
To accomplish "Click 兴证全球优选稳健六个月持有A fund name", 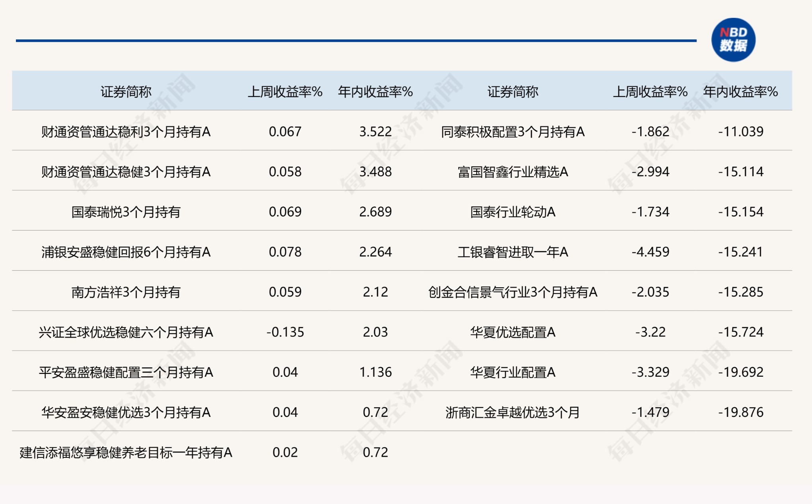I will coord(126,332).
